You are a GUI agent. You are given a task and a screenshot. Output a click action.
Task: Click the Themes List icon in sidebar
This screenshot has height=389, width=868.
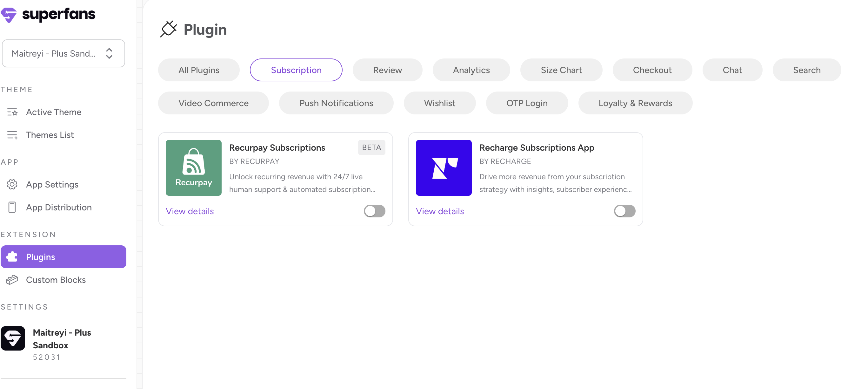pyautogui.click(x=12, y=135)
